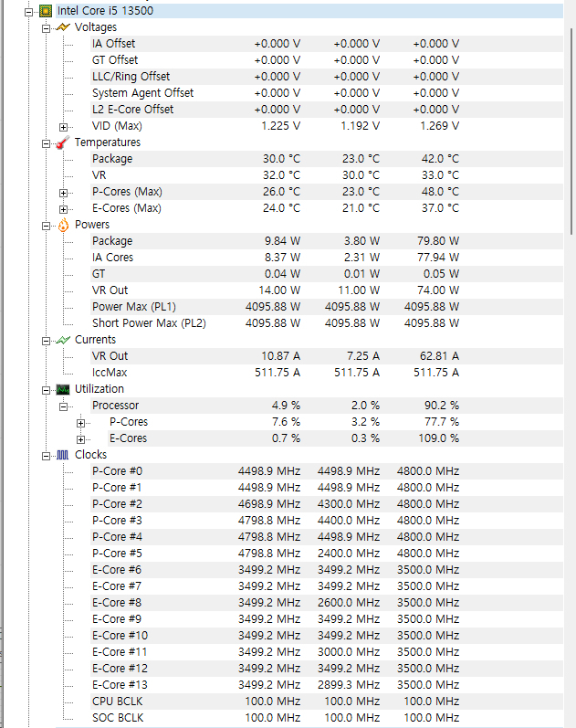576x728 pixels.
Task: Select the Intel Core i5 13500 row
Action: 309,11
